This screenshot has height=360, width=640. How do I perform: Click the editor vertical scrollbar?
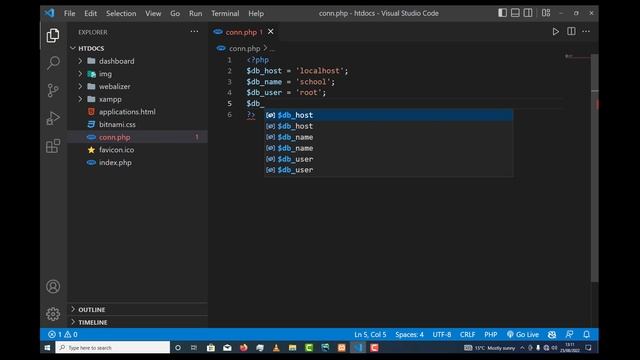(x=595, y=167)
